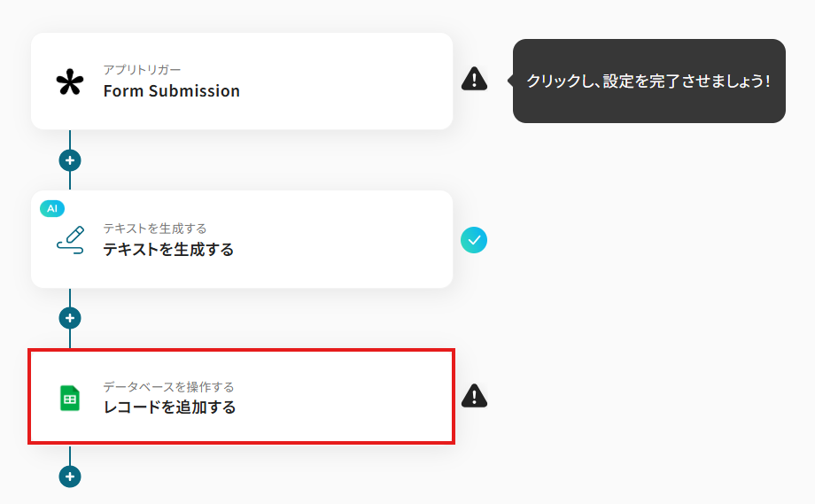Click the アプリトリガー label
Screen dimensions: 815x504
142,70
